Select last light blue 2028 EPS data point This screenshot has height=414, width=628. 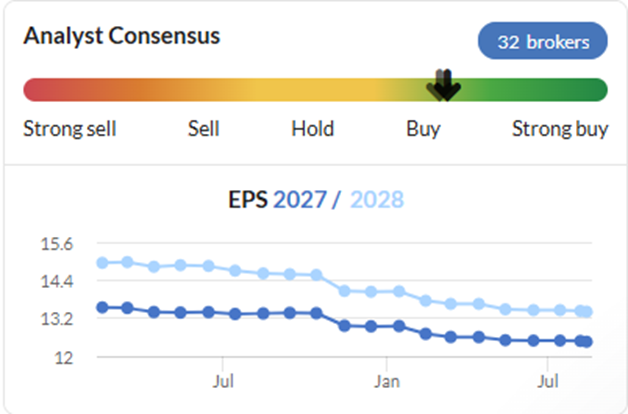[x=587, y=312]
